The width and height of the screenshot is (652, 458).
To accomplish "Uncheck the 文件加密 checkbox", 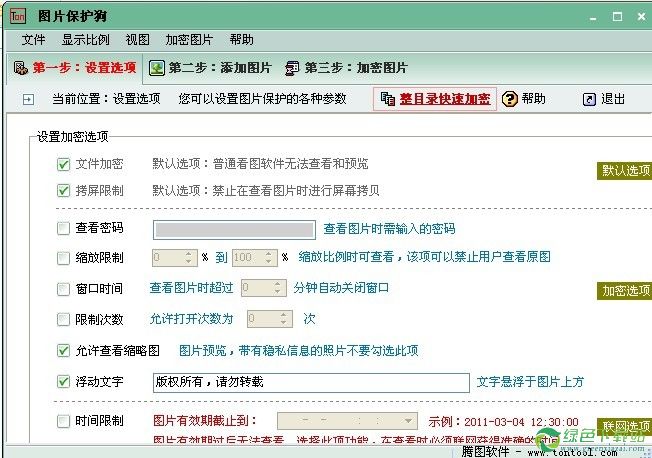I will pos(64,164).
